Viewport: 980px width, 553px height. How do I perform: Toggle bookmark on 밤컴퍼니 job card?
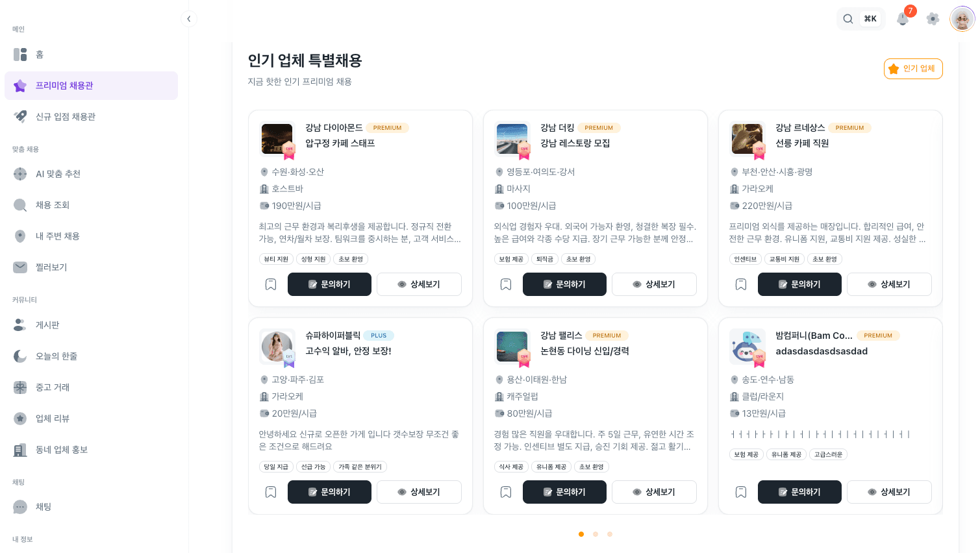[741, 492]
